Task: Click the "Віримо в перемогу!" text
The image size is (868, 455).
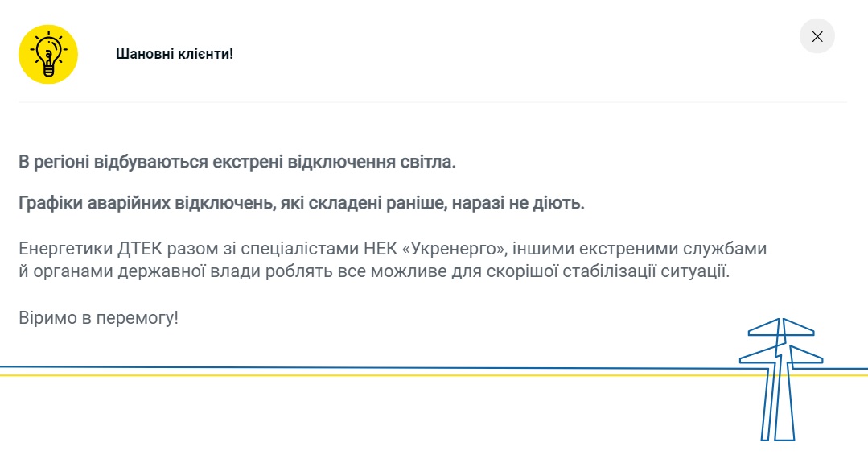Action: pyautogui.click(x=98, y=317)
